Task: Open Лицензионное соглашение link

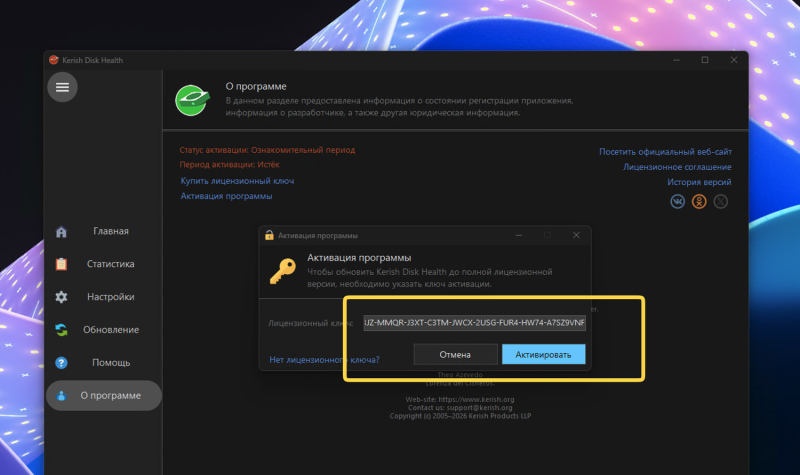Action: (677, 167)
